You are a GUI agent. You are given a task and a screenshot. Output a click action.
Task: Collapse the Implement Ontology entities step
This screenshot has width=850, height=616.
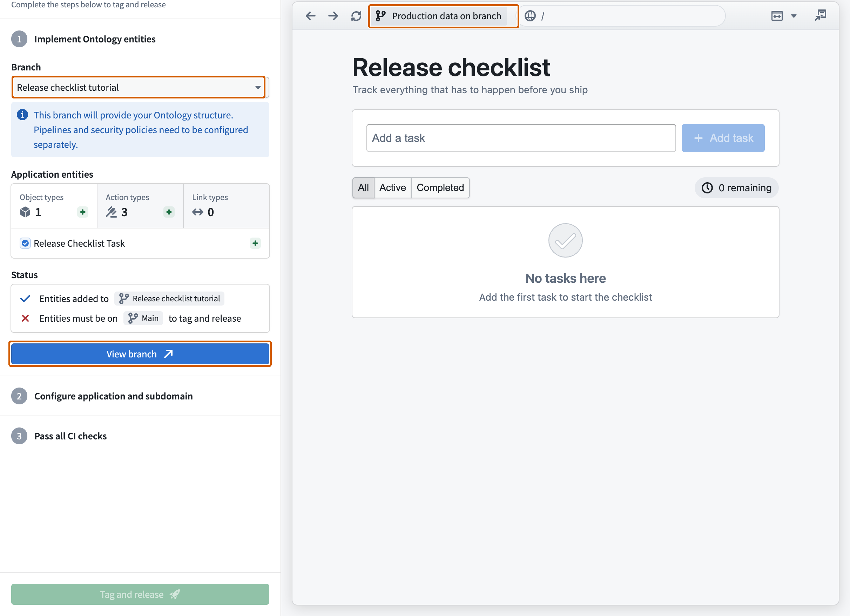pos(95,39)
